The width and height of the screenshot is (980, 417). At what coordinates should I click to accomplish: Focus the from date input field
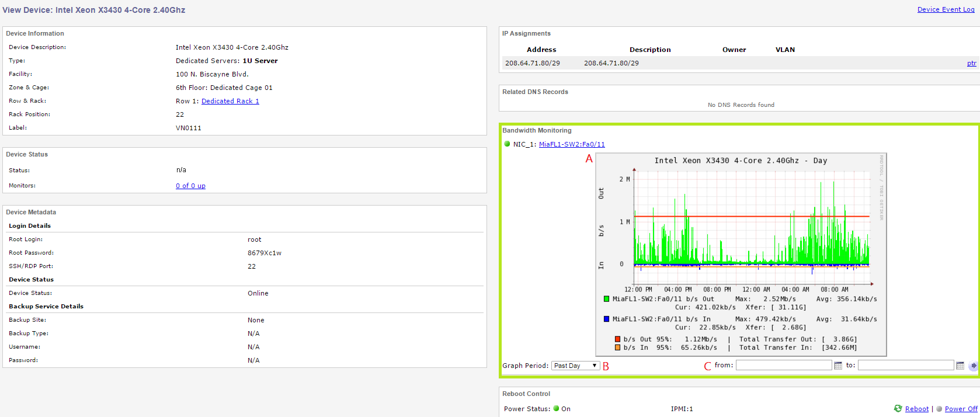(x=784, y=365)
